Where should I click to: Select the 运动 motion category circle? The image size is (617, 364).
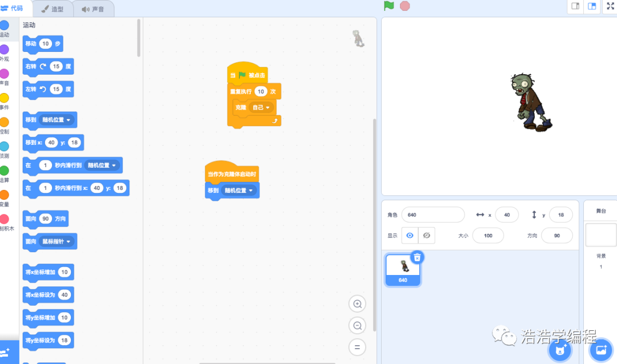click(x=5, y=26)
